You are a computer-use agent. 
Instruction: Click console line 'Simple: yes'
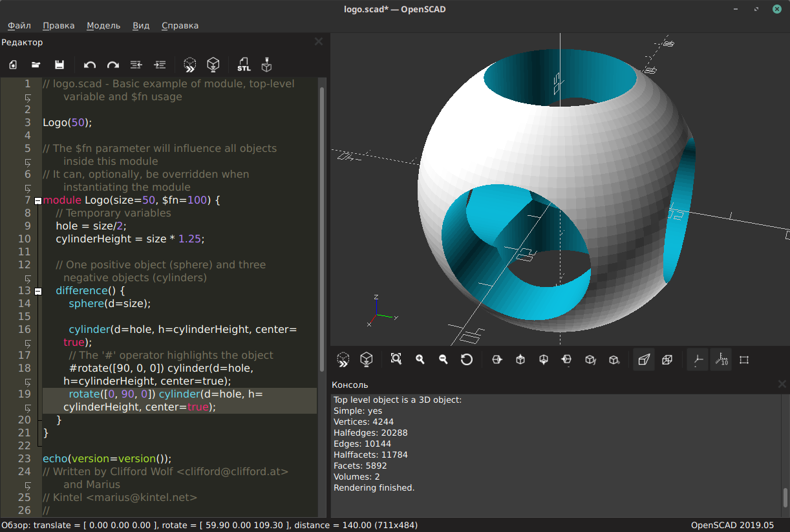click(x=358, y=410)
